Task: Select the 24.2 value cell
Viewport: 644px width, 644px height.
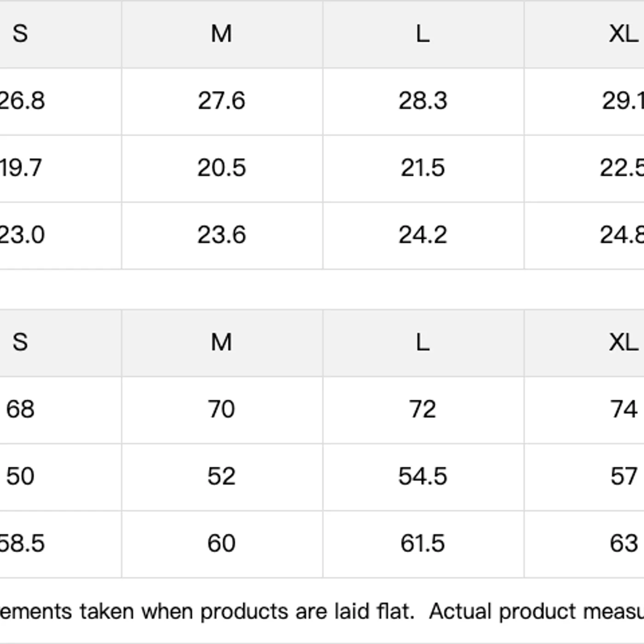Action: (423, 235)
